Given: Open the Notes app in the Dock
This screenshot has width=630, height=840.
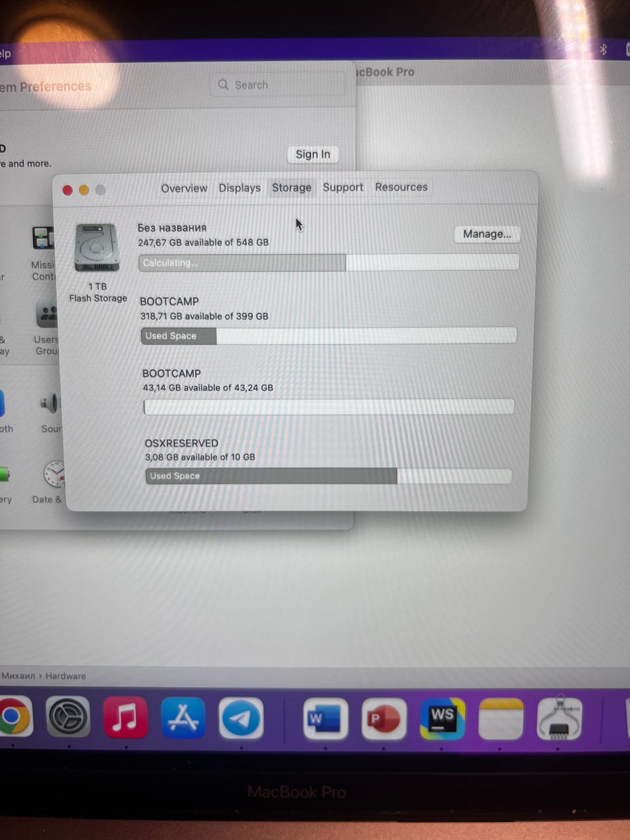Looking at the screenshot, I should [501, 718].
